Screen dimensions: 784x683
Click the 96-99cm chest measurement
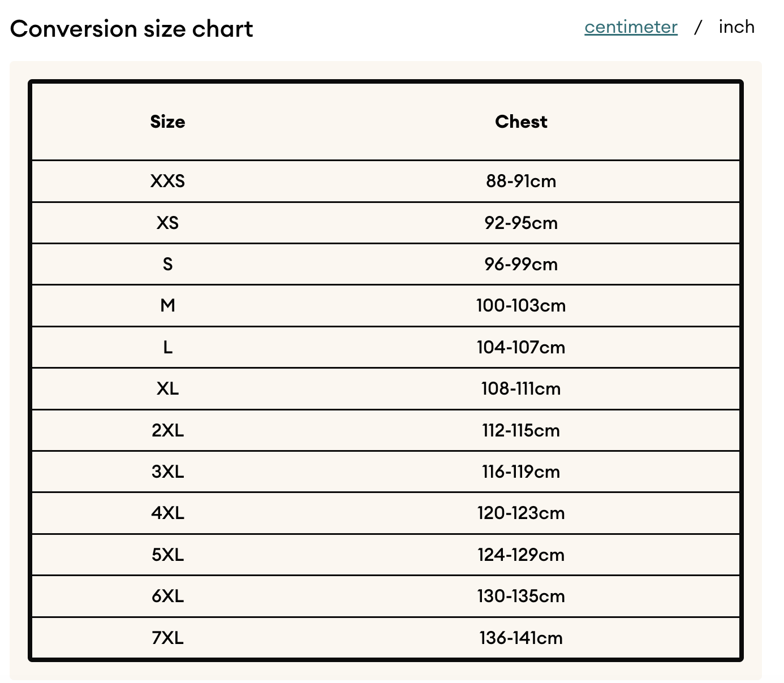521,264
